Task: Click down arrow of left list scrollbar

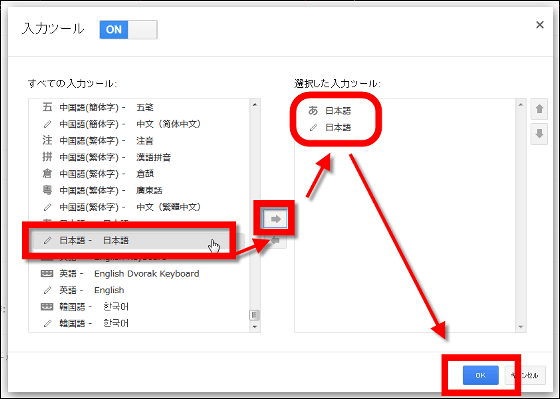Action: (255, 326)
